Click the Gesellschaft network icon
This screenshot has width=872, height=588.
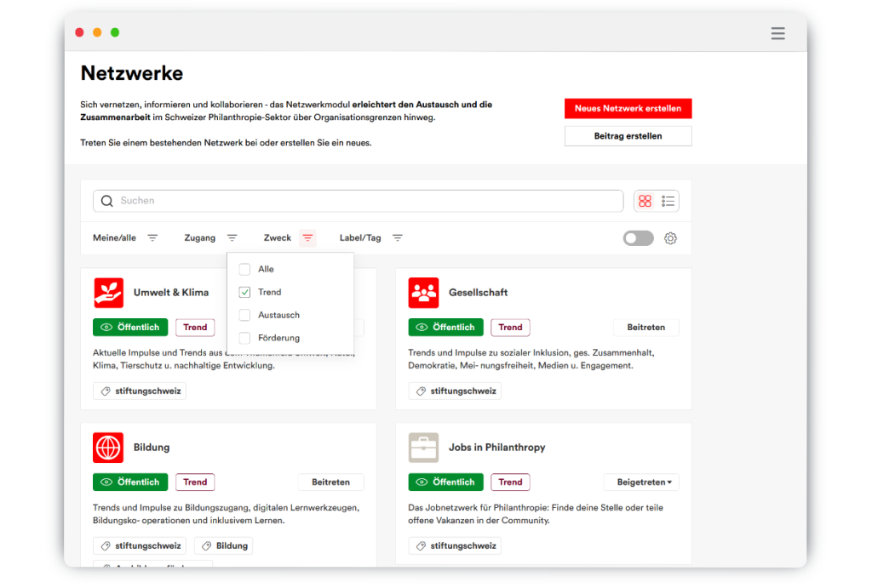[423, 293]
